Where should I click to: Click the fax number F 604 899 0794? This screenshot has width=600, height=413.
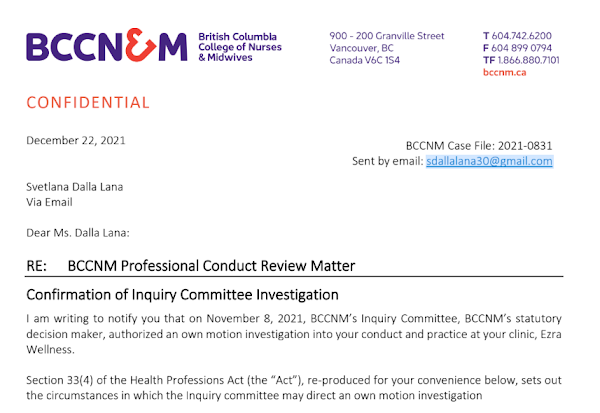(x=520, y=48)
